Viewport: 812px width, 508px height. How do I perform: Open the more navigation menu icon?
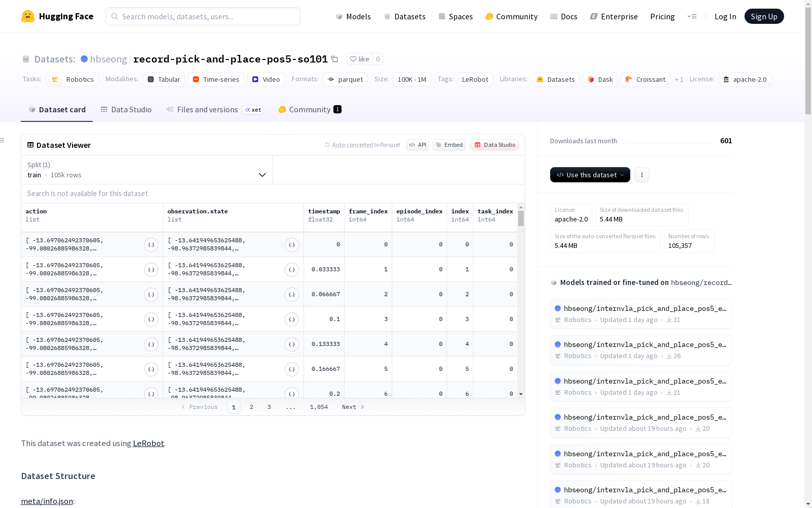692,16
